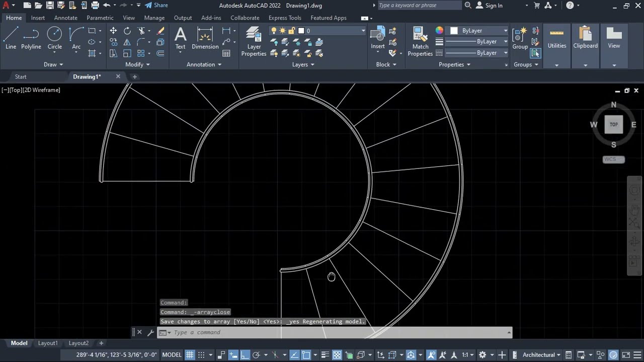Toggle polar tracking in status bar
Image resolution: width=644 pixels, height=362 pixels.
click(256, 355)
